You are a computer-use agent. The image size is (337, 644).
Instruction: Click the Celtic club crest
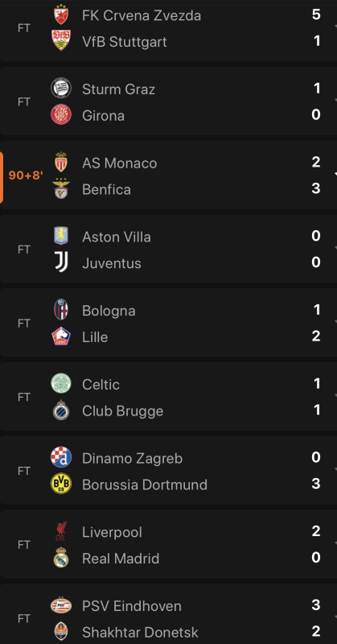click(61, 384)
